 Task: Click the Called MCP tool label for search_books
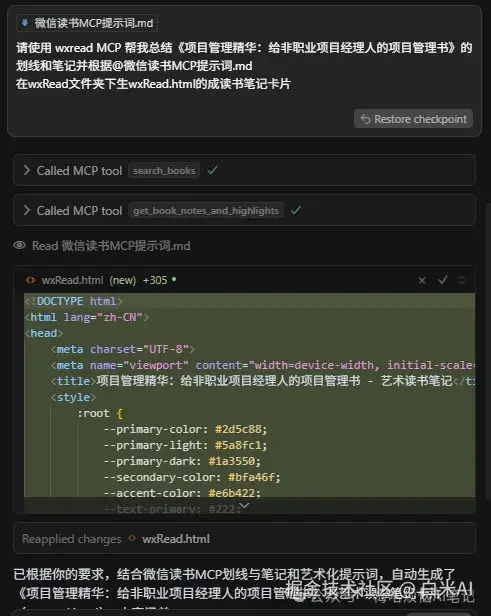pyautogui.click(x=79, y=170)
